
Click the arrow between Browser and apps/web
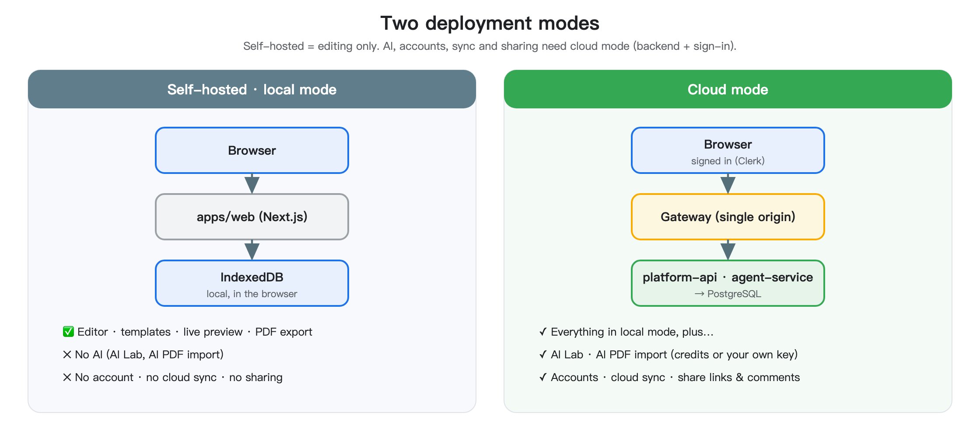252,184
